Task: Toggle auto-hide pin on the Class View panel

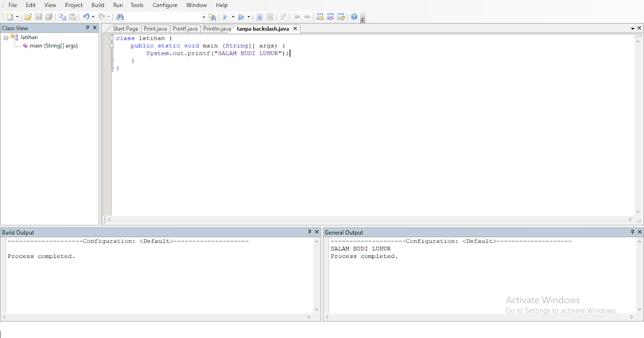Action: [88, 27]
